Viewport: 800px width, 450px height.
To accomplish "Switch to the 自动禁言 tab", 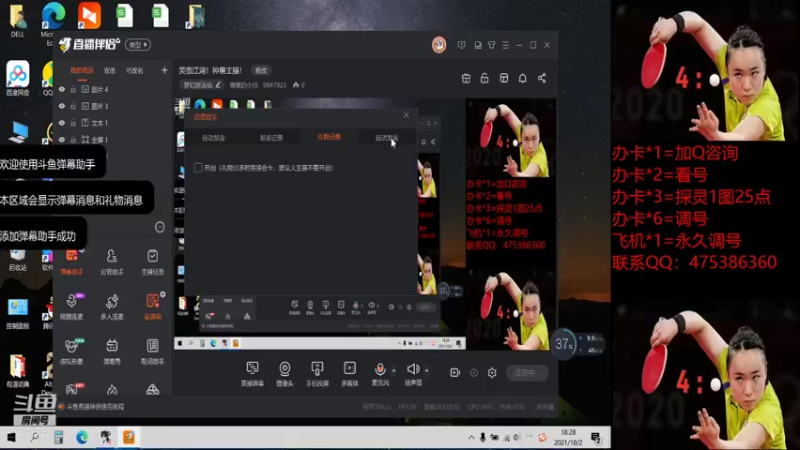I will coord(213,138).
